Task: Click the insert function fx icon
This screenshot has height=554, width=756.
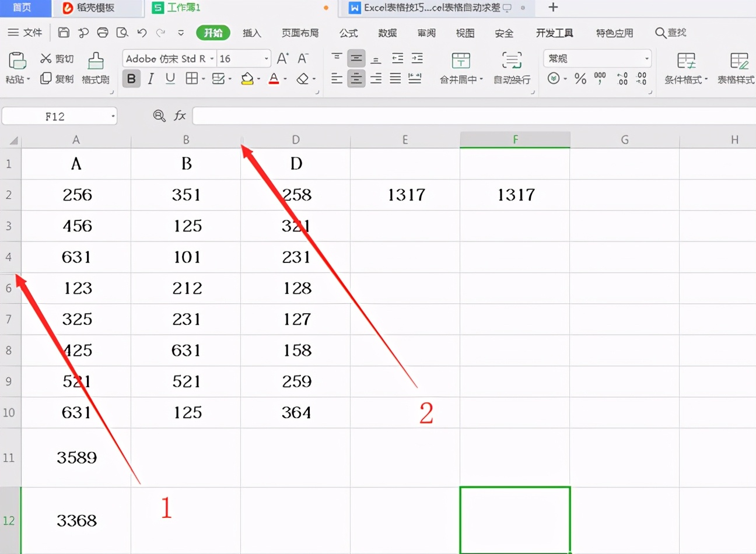Action: [180, 115]
